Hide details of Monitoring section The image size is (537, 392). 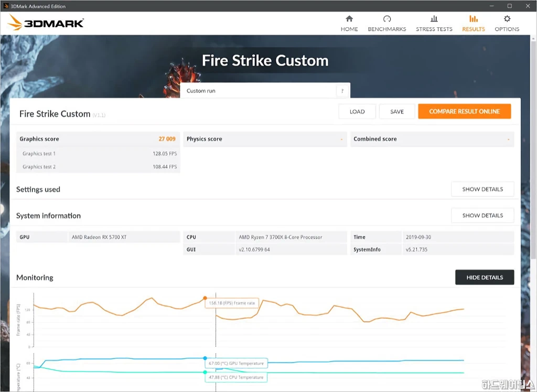point(485,277)
